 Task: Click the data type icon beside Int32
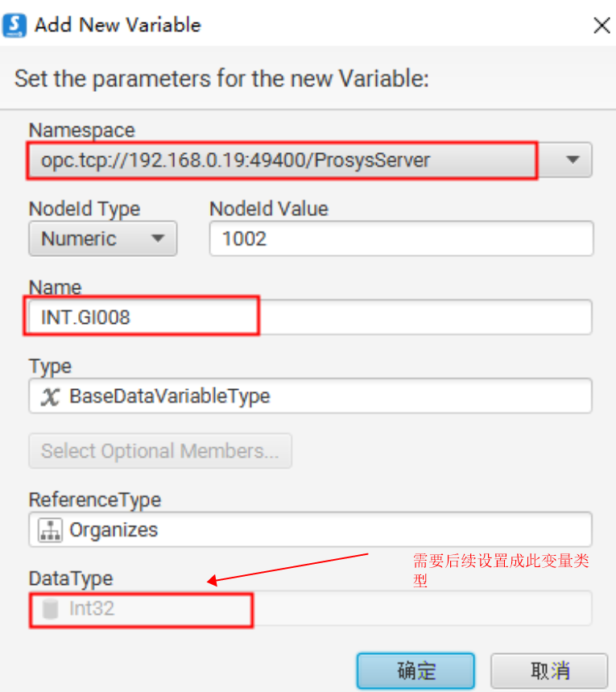point(50,608)
